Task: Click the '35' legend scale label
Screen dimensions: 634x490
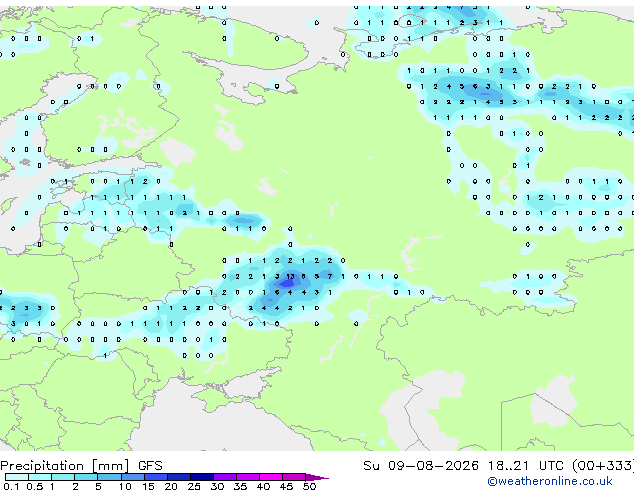Action: [x=240, y=486]
